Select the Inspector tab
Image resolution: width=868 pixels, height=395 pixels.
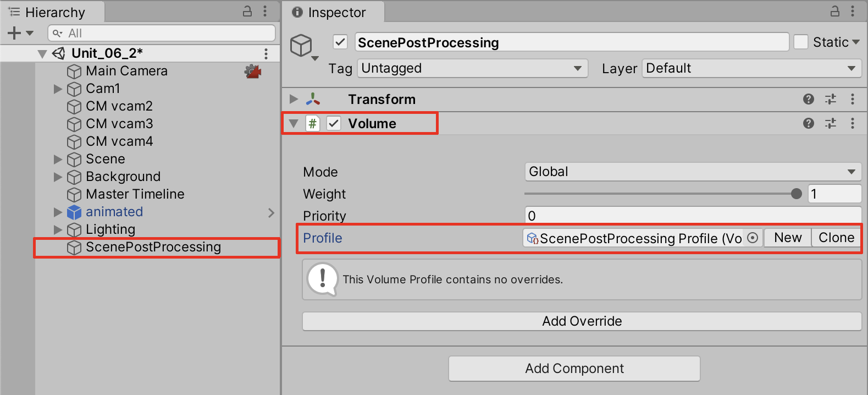coord(330,12)
